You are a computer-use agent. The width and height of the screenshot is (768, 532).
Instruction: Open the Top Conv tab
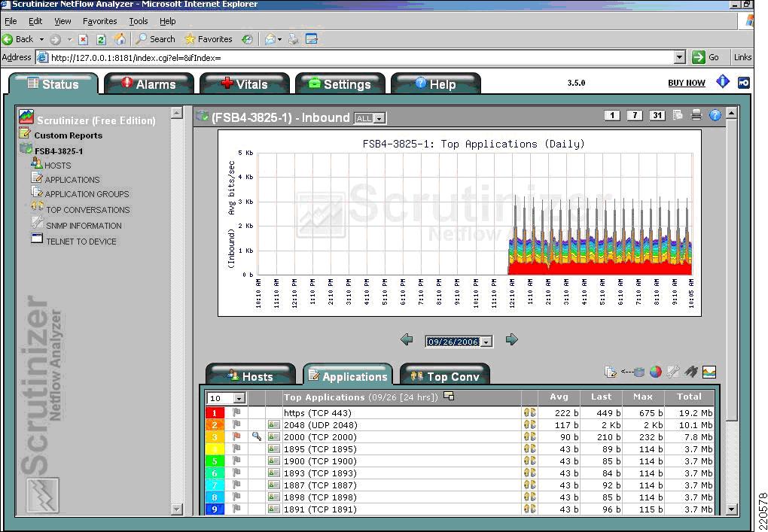(445, 375)
